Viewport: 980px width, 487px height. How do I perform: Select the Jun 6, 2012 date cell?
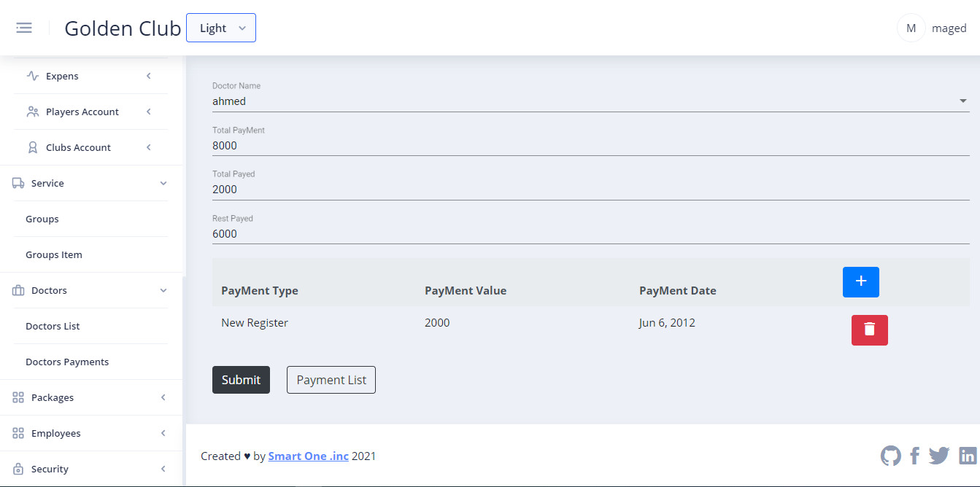(667, 322)
